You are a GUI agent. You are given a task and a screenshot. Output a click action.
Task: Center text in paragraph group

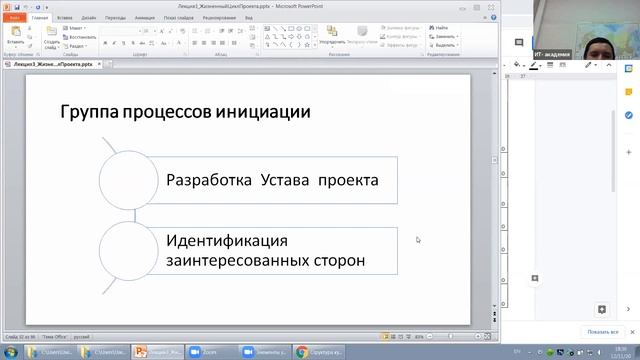pos(204,43)
